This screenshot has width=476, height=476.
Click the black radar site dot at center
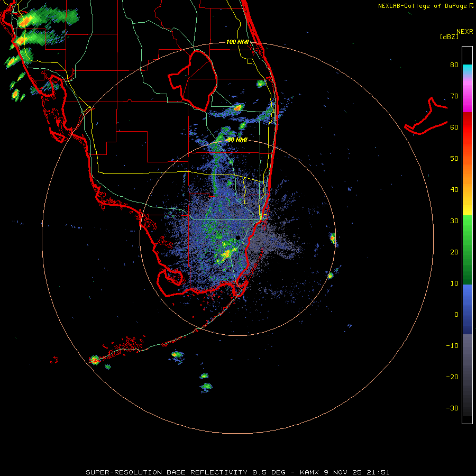(237, 237)
